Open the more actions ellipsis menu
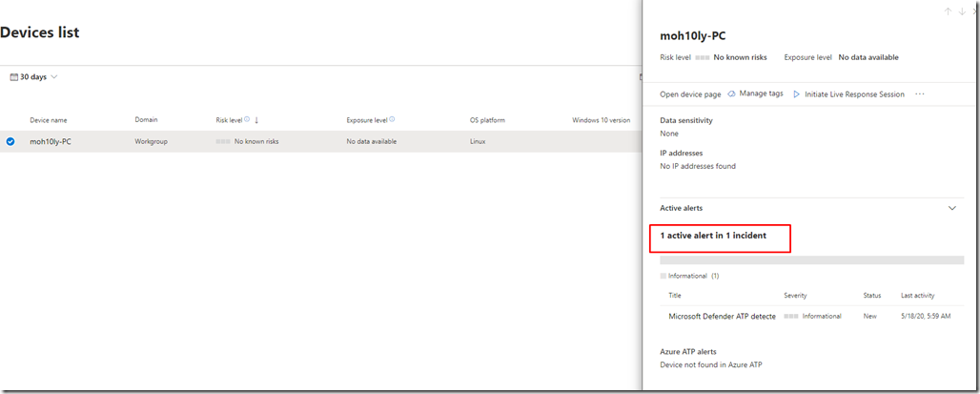Image resolution: width=980 pixels, height=394 pixels. pyautogui.click(x=920, y=94)
